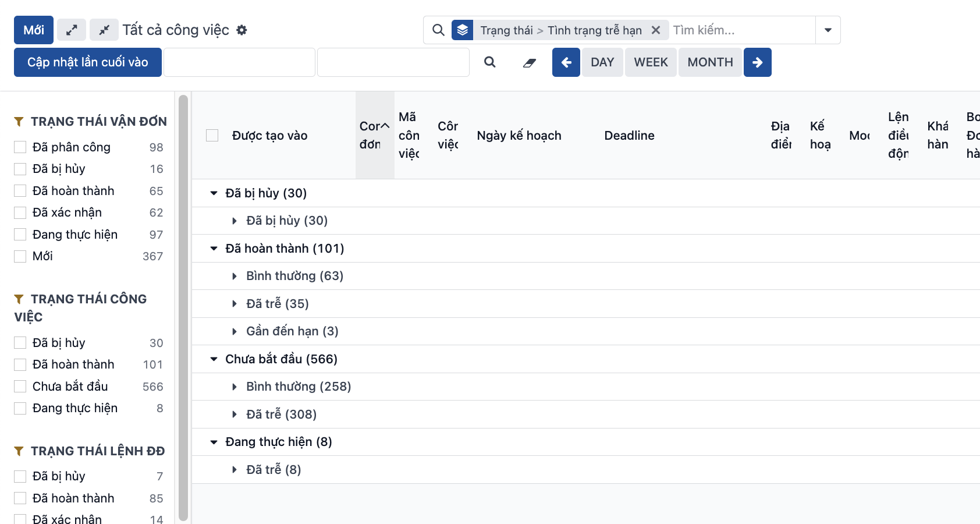Expand the nested Đã bị hủy (30) subgroup
Viewport: 980px width, 524px height.
click(x=235, y=221)
